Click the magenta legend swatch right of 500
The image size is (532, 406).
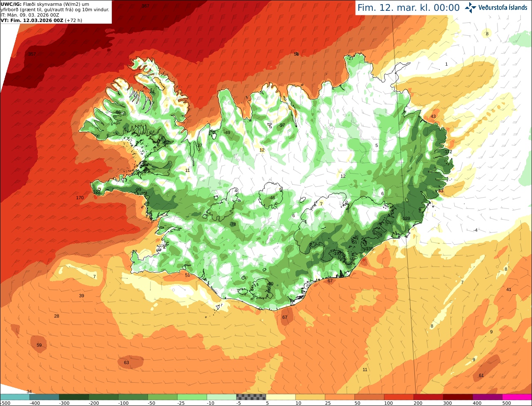(517, 397)
